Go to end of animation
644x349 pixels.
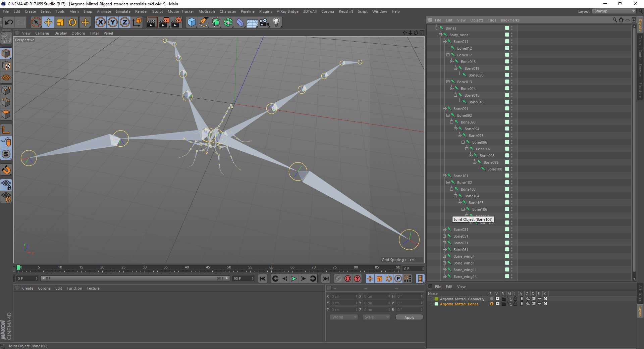tap(325, 279)
